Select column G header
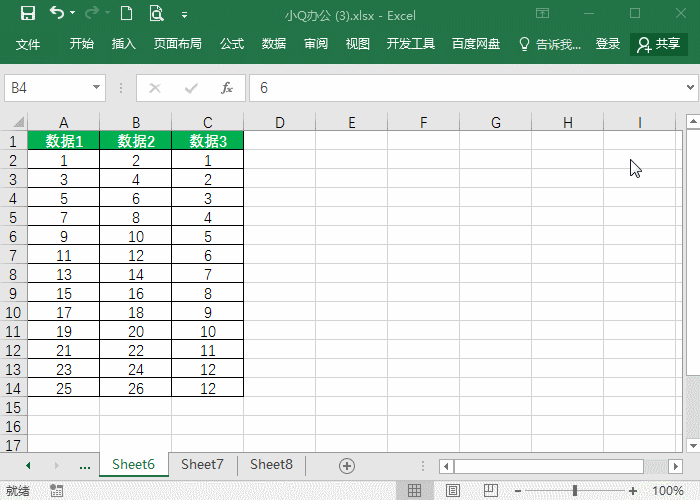700x500 pixels. pos(496,122)
